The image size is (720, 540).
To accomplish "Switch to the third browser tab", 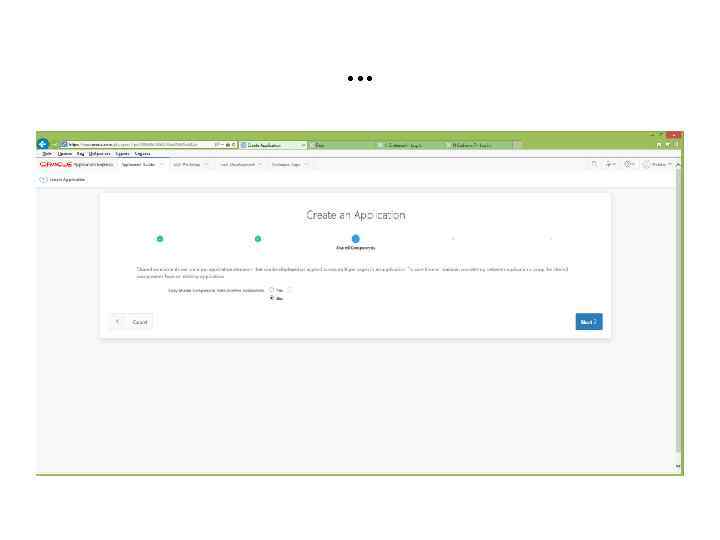I will [x=411, y=145].
